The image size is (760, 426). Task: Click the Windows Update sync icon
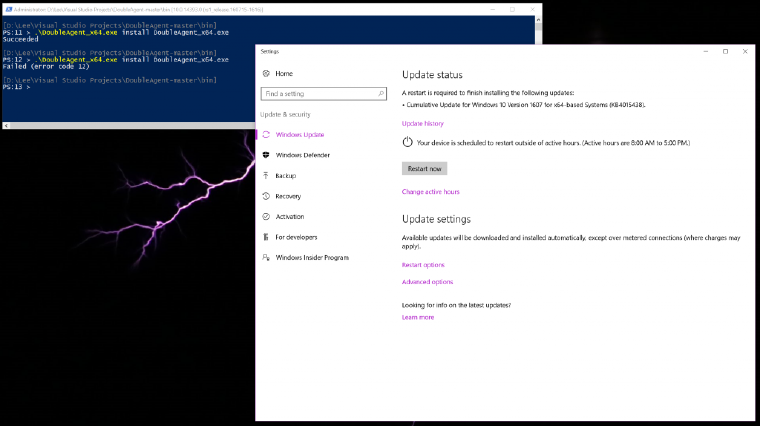266,135
